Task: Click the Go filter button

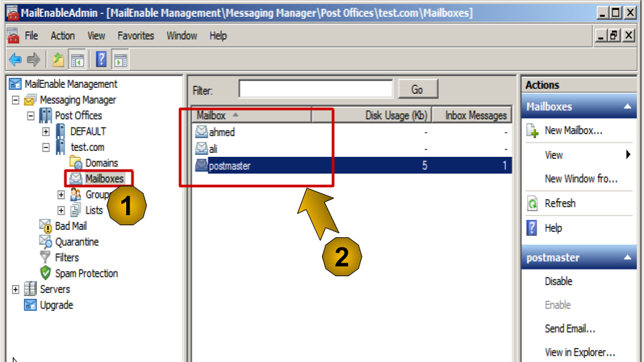Action: point(418,89)
